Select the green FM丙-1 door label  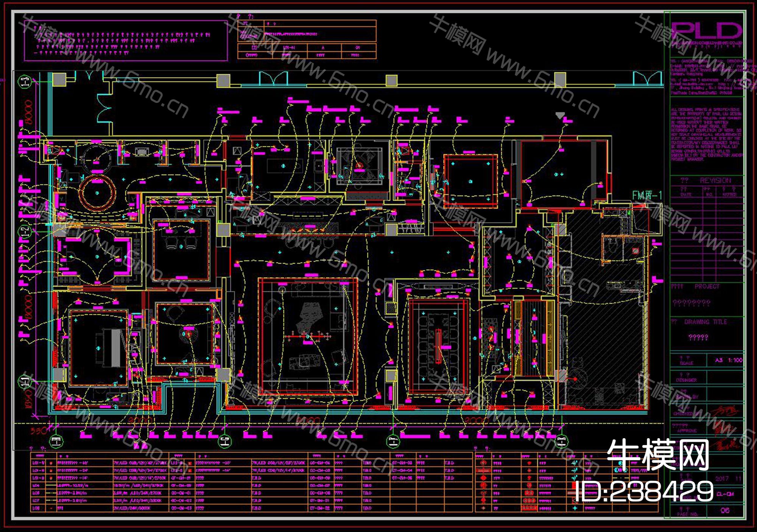coord(647,196)
